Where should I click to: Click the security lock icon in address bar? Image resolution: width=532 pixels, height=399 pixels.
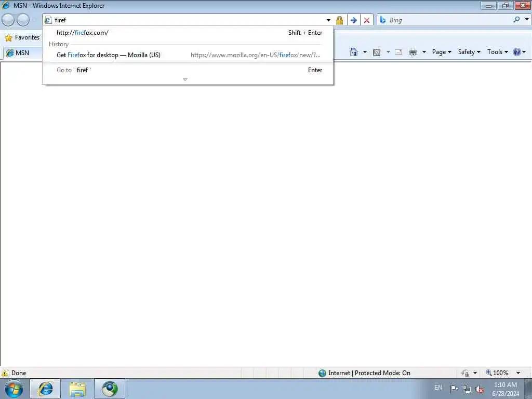[x=339, y=20]
